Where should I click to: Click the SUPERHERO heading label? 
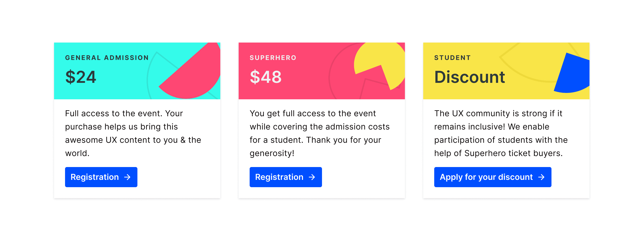pos(273,58)
